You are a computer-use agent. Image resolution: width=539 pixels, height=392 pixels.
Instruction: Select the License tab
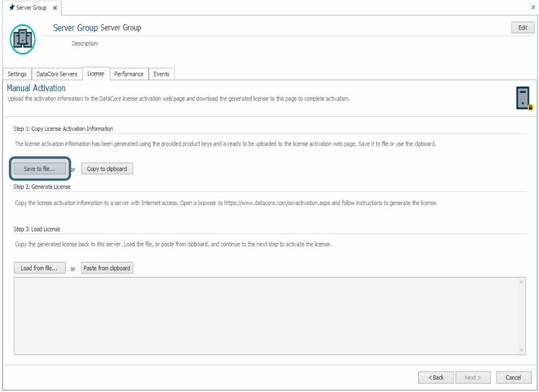(95, 73)
